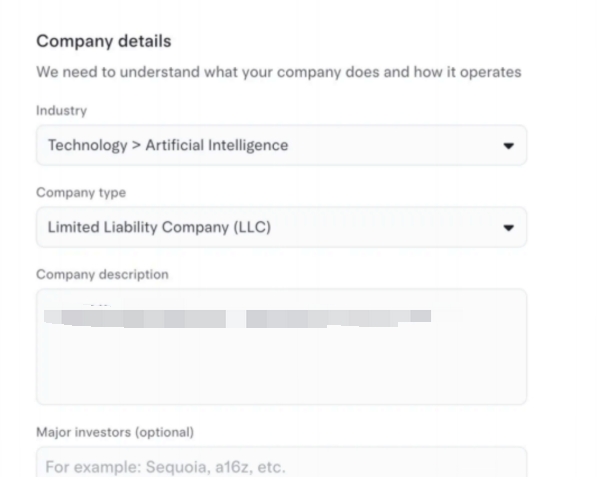Click the word "Technology" in Industry field

click(x=85, y=146)
